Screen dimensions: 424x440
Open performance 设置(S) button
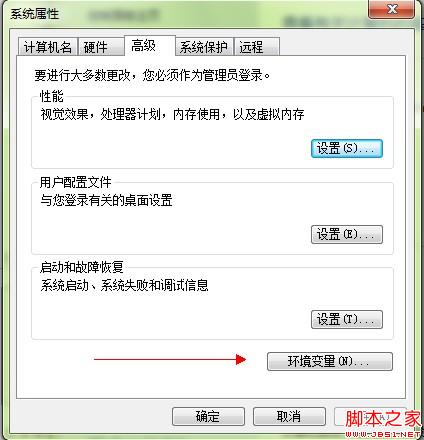pos(347,149)
